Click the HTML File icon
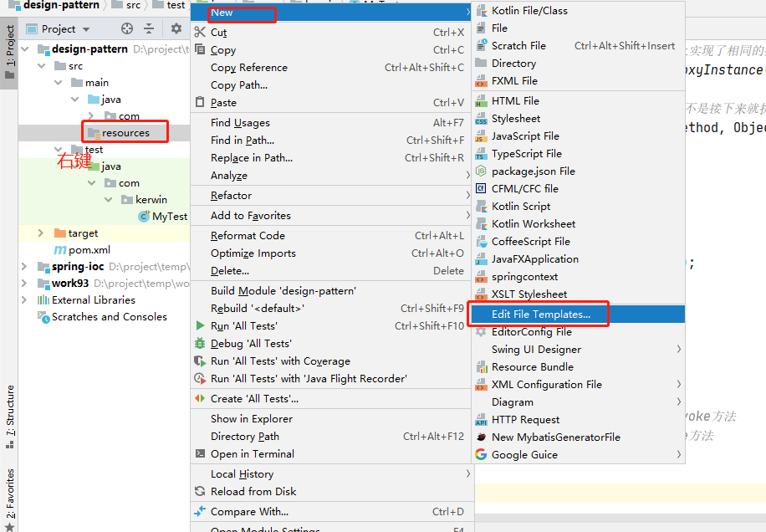766x532 pixels. [x=481, y=101]
